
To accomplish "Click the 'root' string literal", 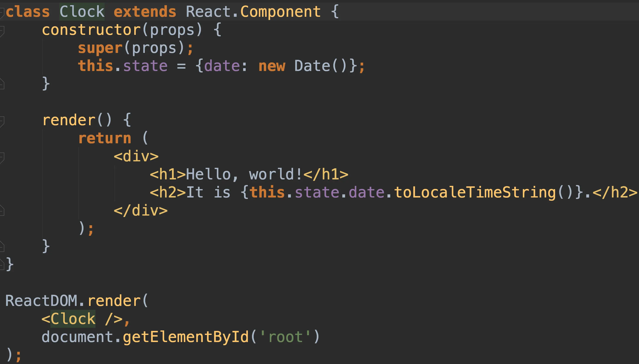I will (285, 337).
